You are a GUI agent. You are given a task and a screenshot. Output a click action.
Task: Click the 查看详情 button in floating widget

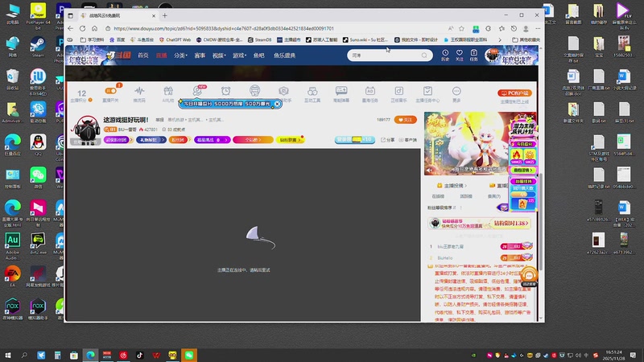coord(522,170)
